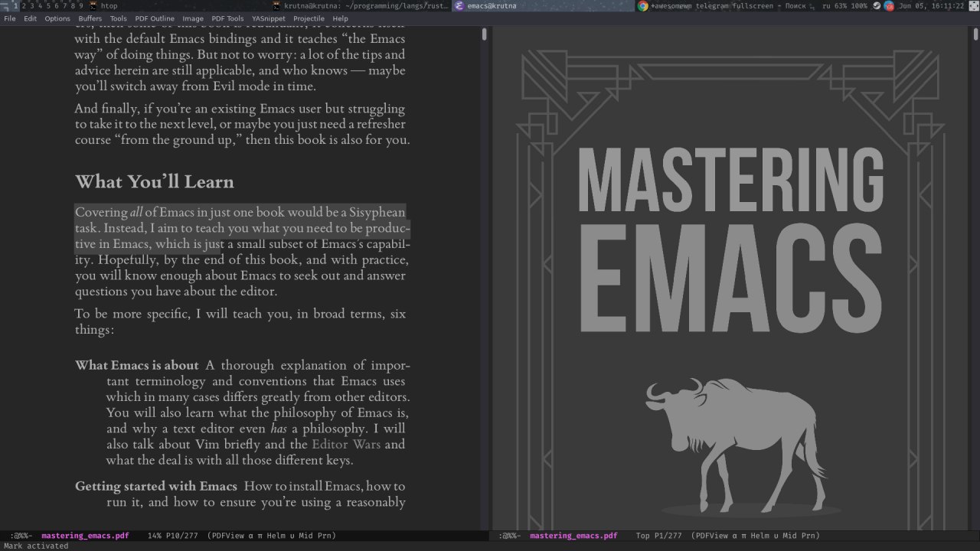
Task: Open the Image menu
Action: (193, 18)
